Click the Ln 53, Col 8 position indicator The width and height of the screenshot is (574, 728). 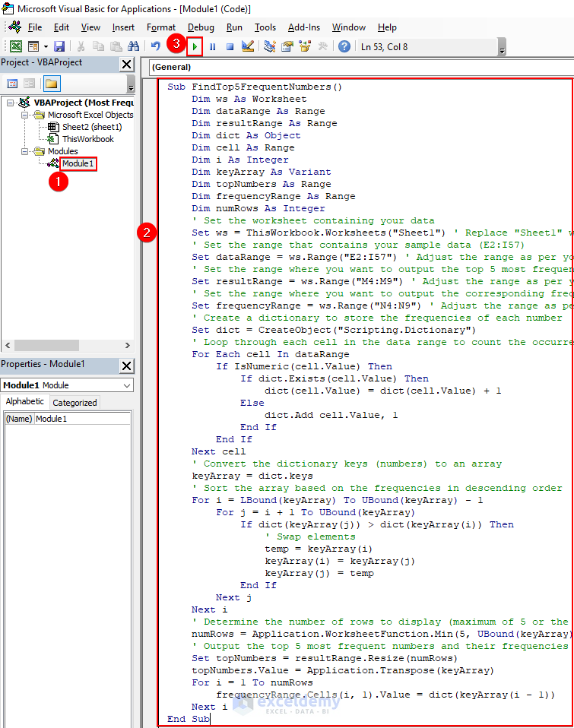pyautogui.click(x=384, y=47)
